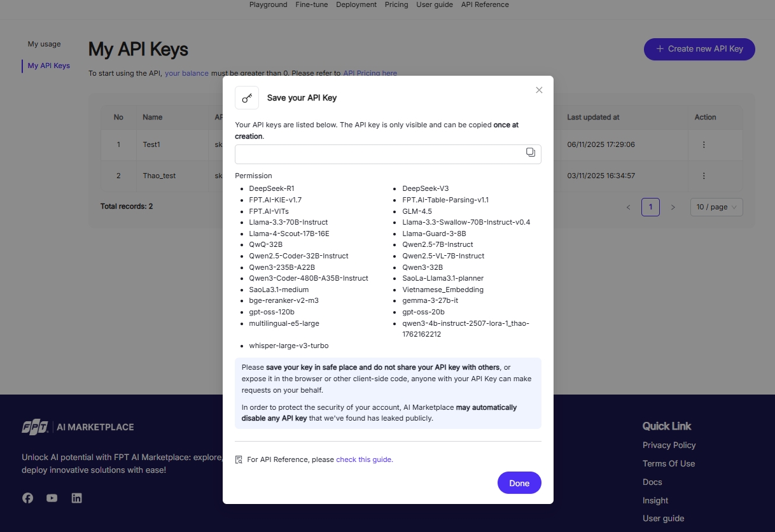Image resolution: width=775 pixels, height=532 pixels.
Task: Close the Save your API Key dialog
Action: tap(539, 90)
